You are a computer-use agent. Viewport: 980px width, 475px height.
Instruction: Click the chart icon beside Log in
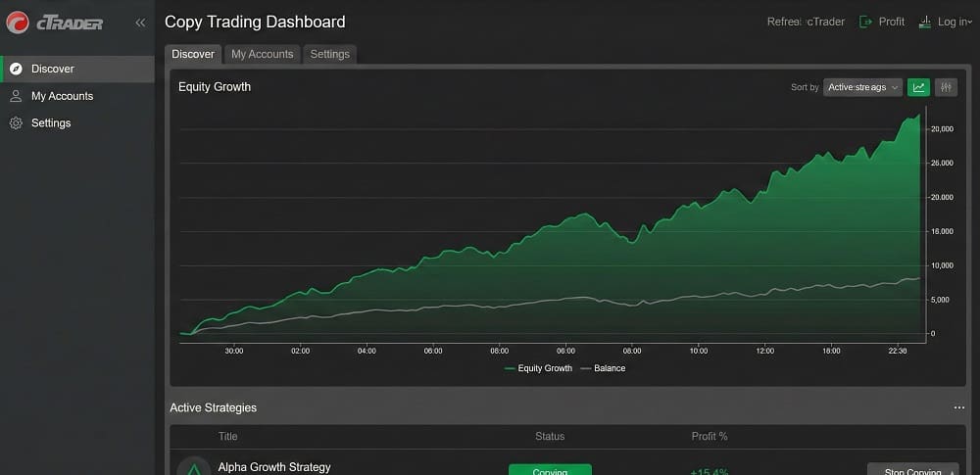(925, 22)
